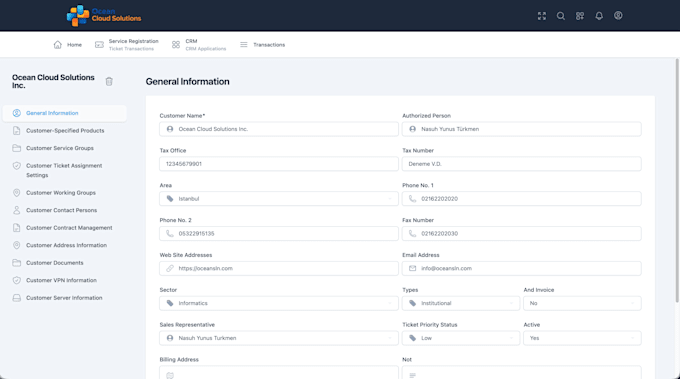Click Customer VPN Information shield icon
Viewport: 680px width, 379px height.
click(x=16, y=280)
